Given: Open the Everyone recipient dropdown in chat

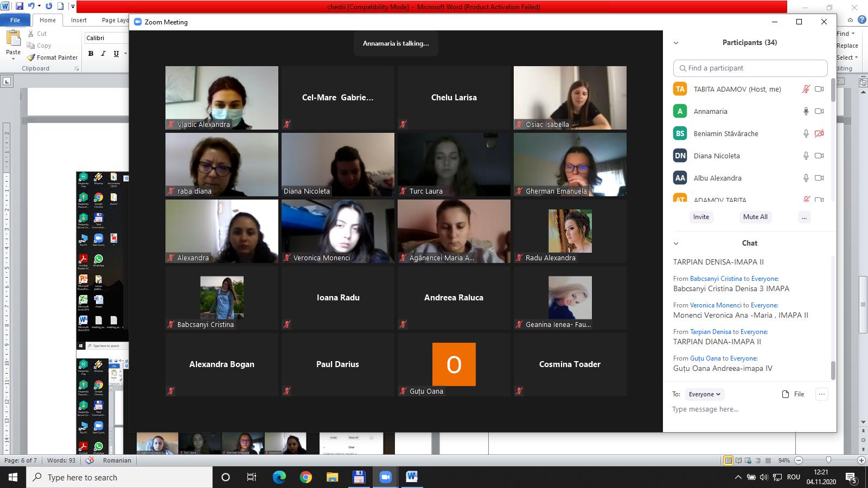Looking at the screenshot, I should [x=704, y=394].
